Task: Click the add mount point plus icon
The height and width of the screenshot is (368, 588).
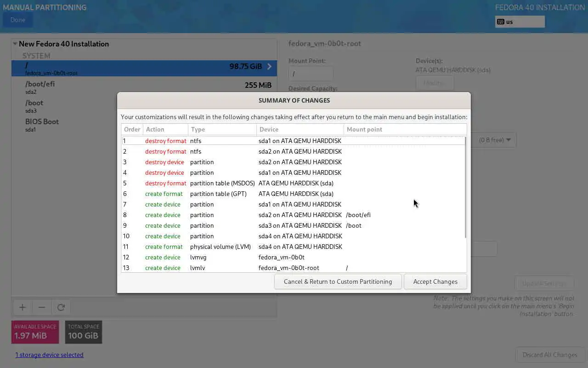Action: 22,307
